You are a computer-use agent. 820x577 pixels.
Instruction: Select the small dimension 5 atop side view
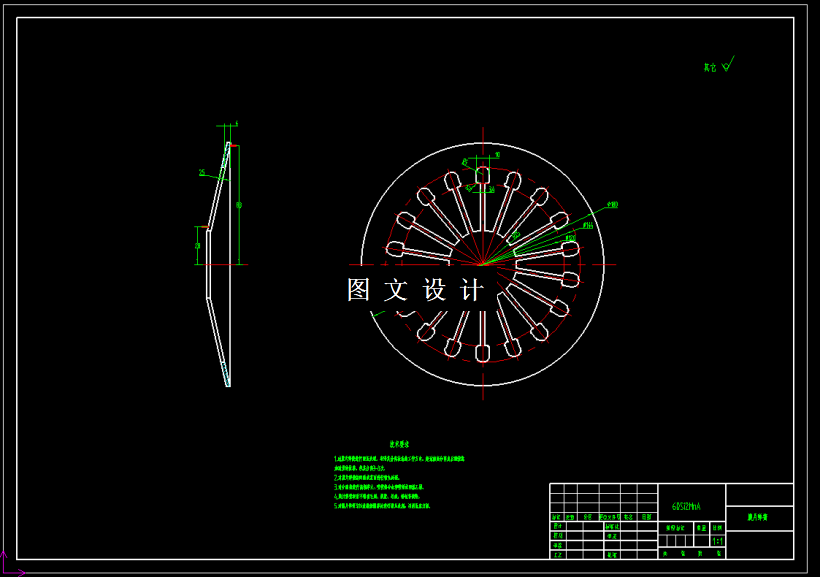pyautogui.click(x=236, y=124)
